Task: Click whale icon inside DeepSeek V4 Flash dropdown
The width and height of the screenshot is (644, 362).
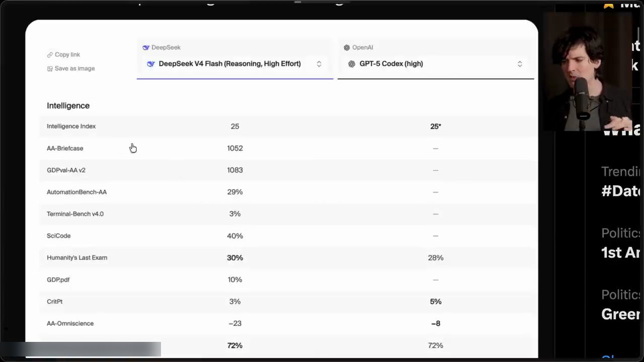Action: tap(151, 64)
